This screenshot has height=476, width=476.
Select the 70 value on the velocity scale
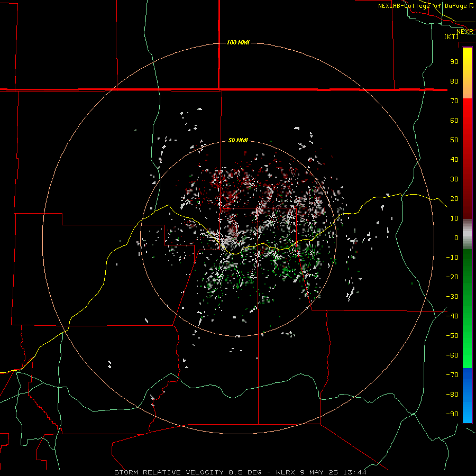coord(454,101)
